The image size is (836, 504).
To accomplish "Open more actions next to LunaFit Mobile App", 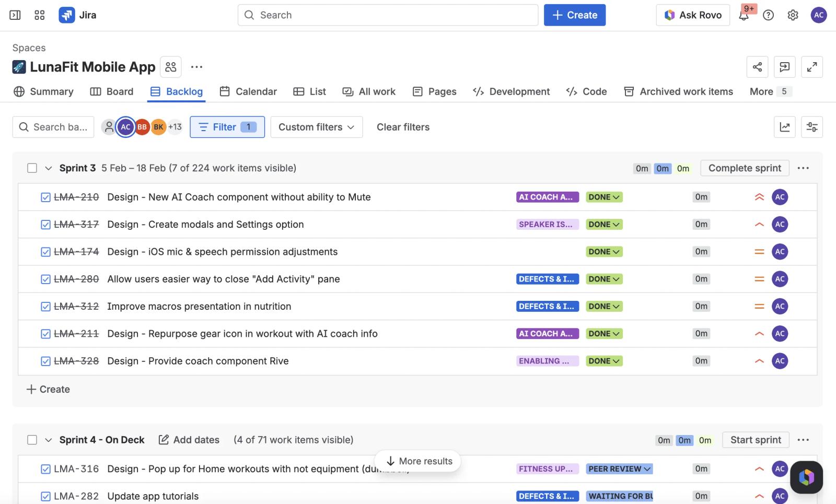I will [196, 67].
